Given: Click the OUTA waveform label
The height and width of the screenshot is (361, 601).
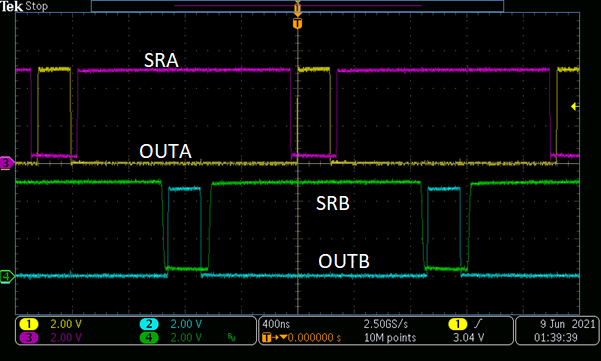Looking at the screenshot, I should (x=165, y=151).
